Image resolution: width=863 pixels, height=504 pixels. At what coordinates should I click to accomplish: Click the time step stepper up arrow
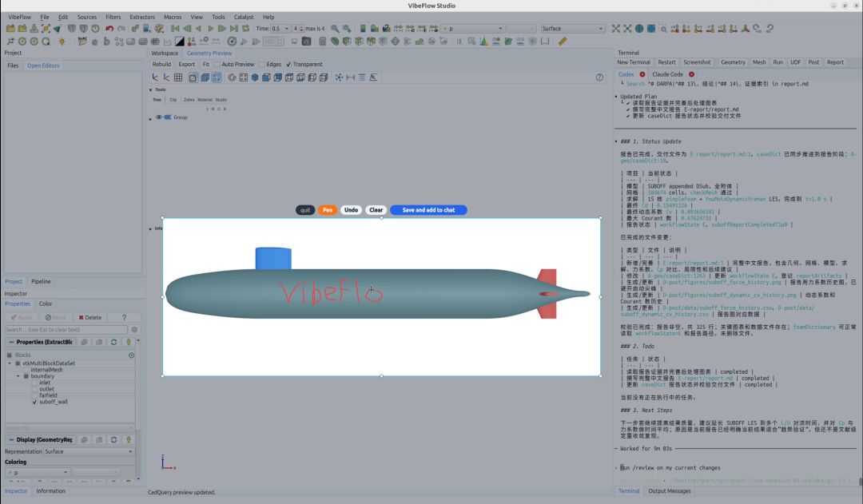[x=301, y=26]
